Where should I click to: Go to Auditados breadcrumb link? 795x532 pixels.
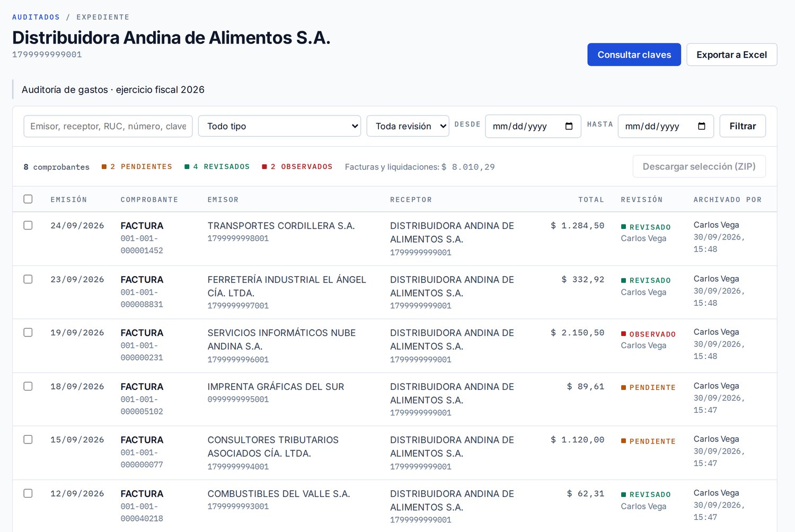pos(36,17)
